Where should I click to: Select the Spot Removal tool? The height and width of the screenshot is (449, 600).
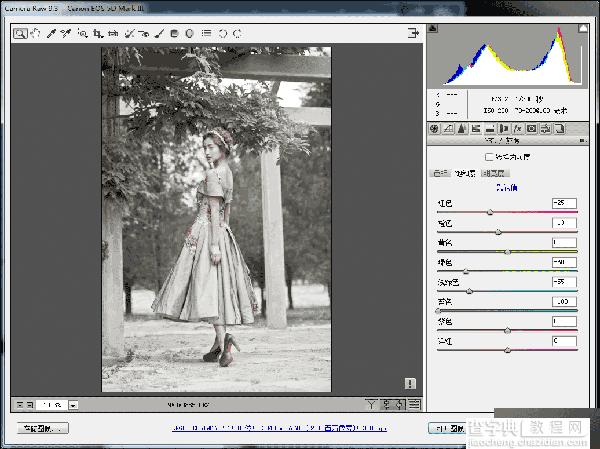tap(129, 34)
